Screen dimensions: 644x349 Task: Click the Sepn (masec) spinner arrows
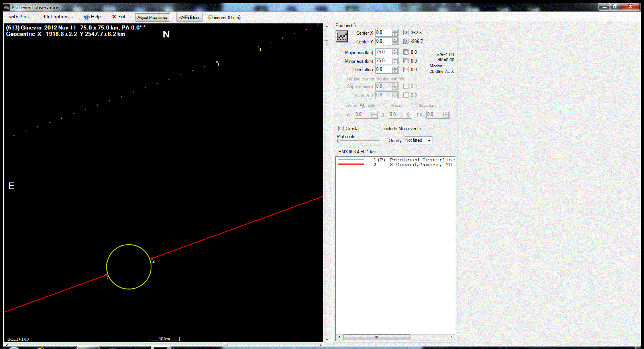pyautogui.click(x=395, y=86)
